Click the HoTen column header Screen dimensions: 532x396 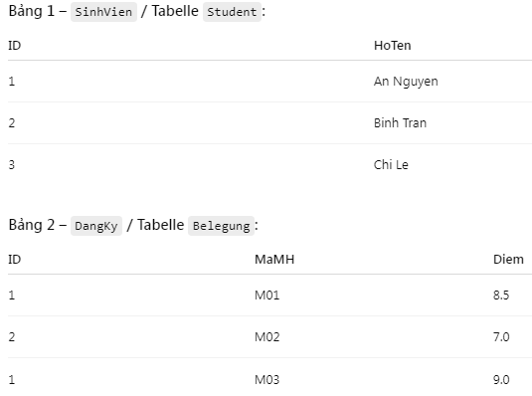tap(392, 46)
